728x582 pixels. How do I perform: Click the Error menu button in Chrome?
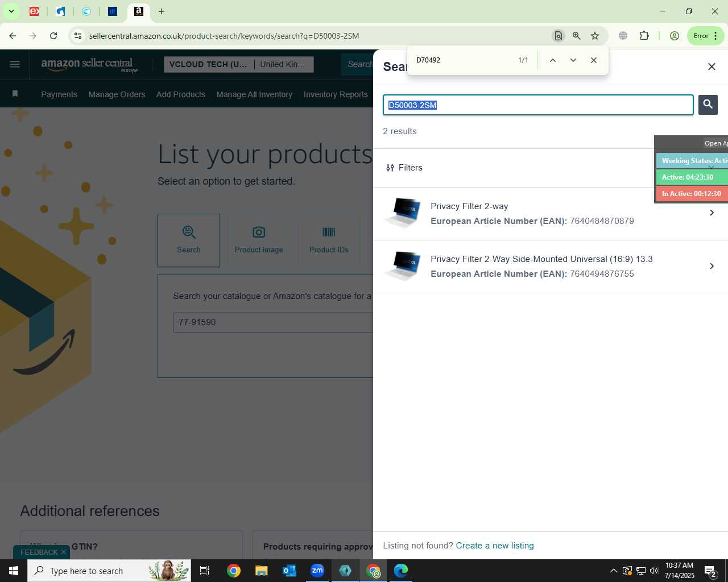(x=705, y=36)
